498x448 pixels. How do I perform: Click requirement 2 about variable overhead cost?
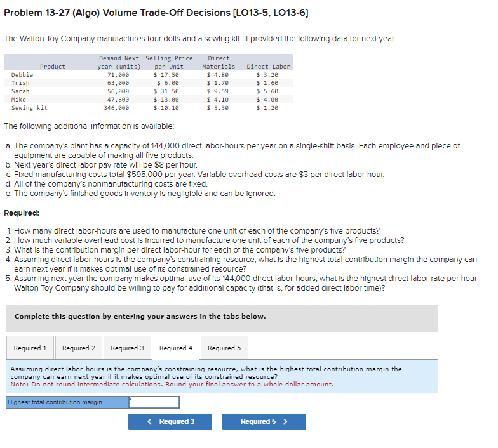coord(205,240)
